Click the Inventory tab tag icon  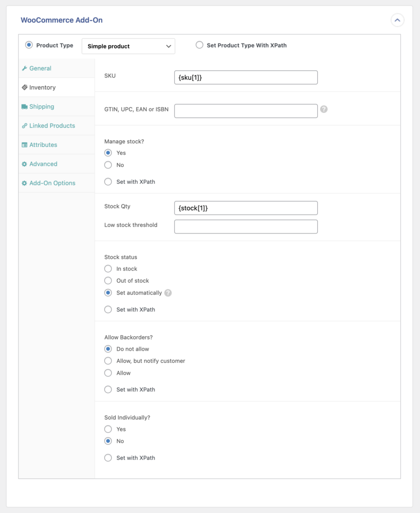coord(24,87)
